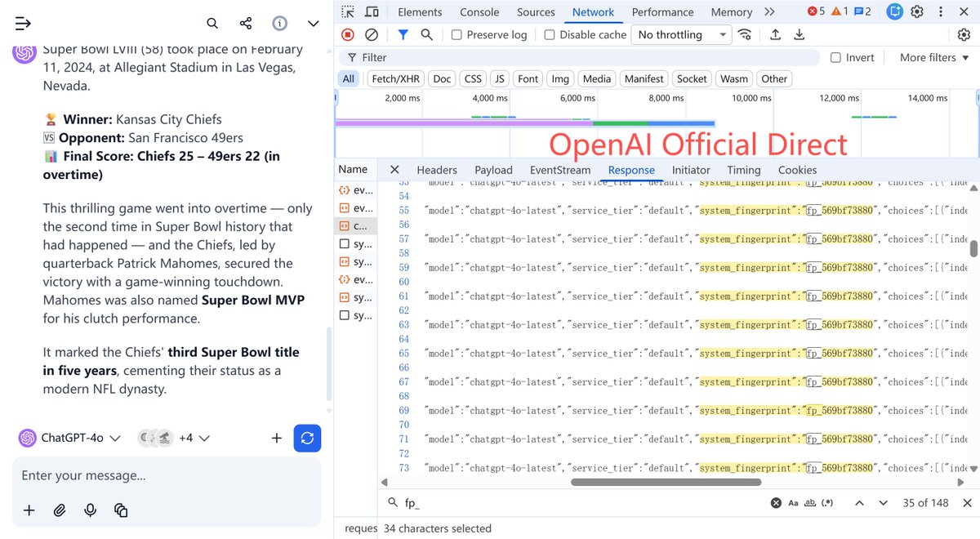The height and width of the screenshot is (539, 980).
Task: Open the No throttling dropdown
Action: 680,34
